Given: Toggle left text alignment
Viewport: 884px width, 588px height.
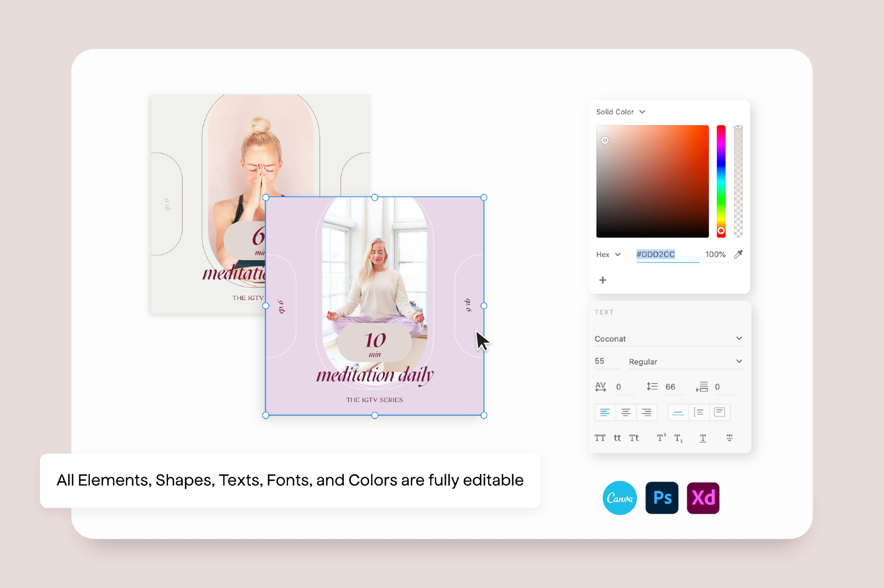Looking at the screenshot, I should 605,413.
